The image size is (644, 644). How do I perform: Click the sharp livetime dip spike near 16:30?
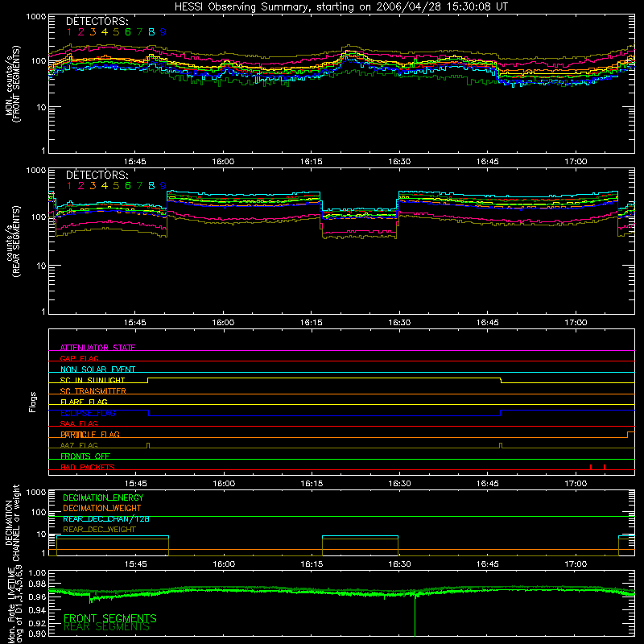tap(415, 614)
